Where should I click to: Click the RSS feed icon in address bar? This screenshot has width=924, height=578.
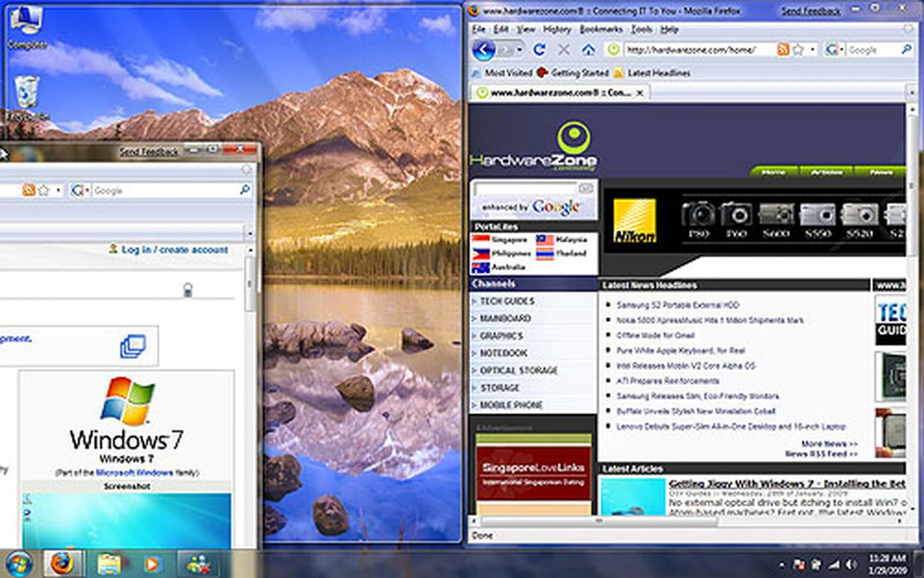(x=783, y=50)
